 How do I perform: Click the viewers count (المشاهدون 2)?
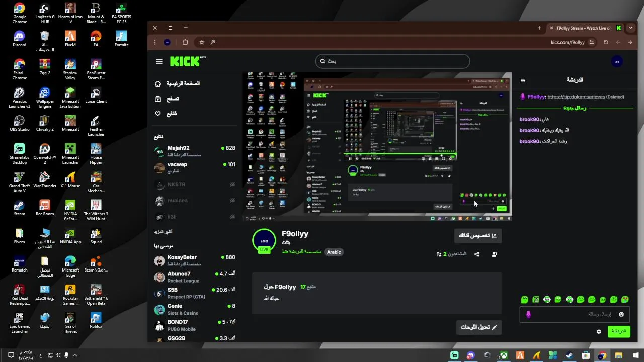click(451, 254)
